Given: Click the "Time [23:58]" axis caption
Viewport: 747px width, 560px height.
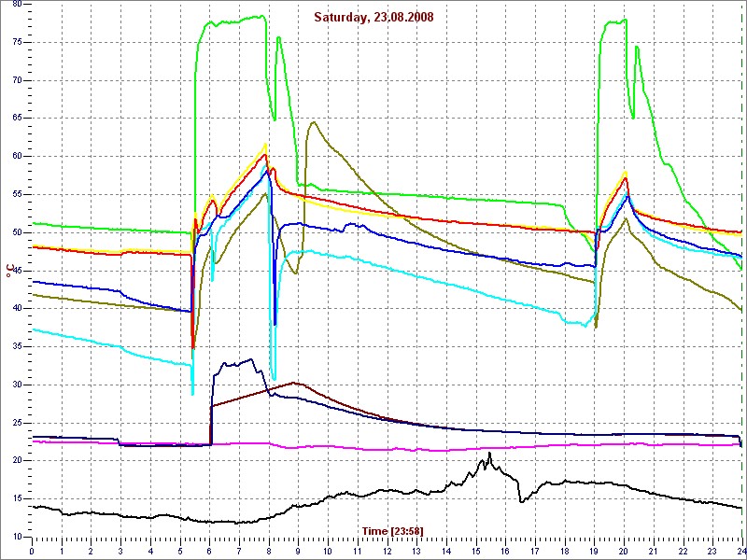Looking at the screenshot, I should (392, 530).
